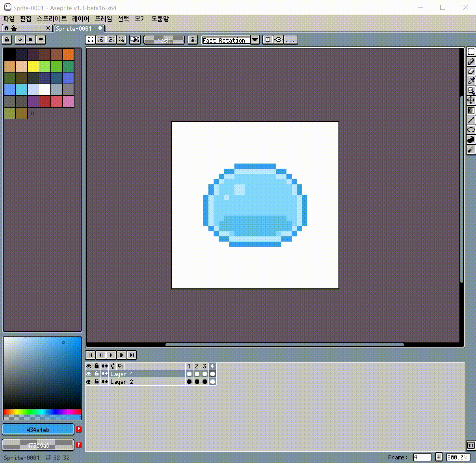Open the 레이어 menu
Viewport: 476px width, 463px height.
coord(81,19)
